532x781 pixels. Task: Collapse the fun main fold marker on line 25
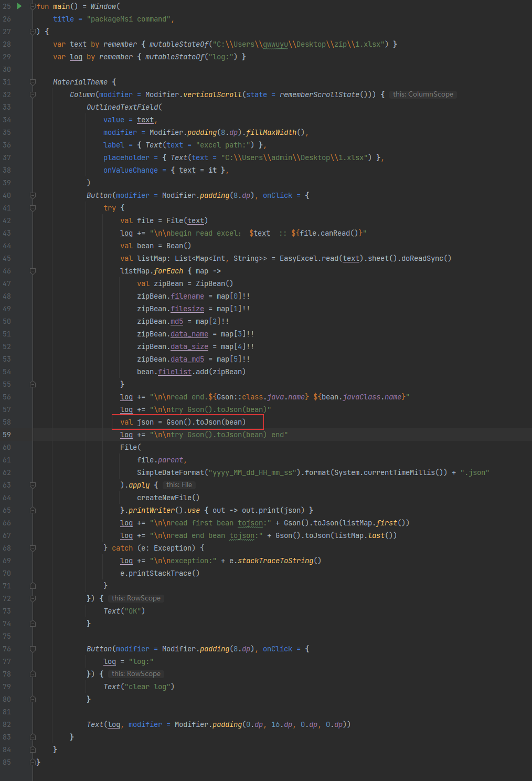click(x=33, y=6)
